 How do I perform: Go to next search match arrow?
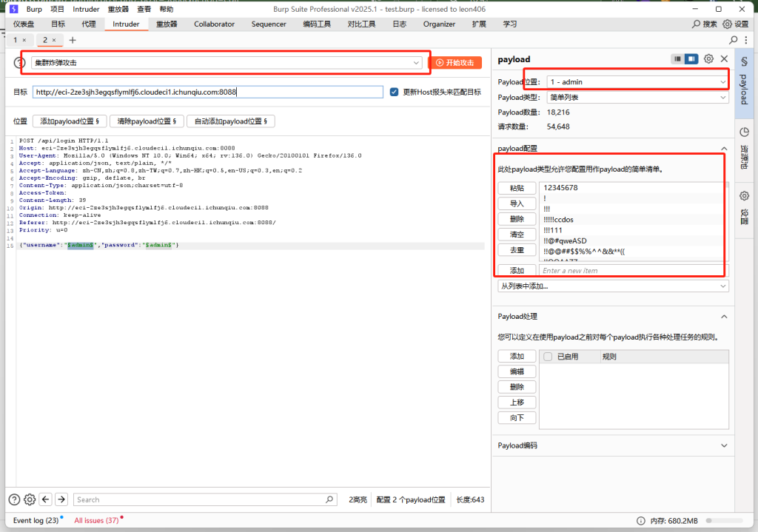(x=61, y=499)
